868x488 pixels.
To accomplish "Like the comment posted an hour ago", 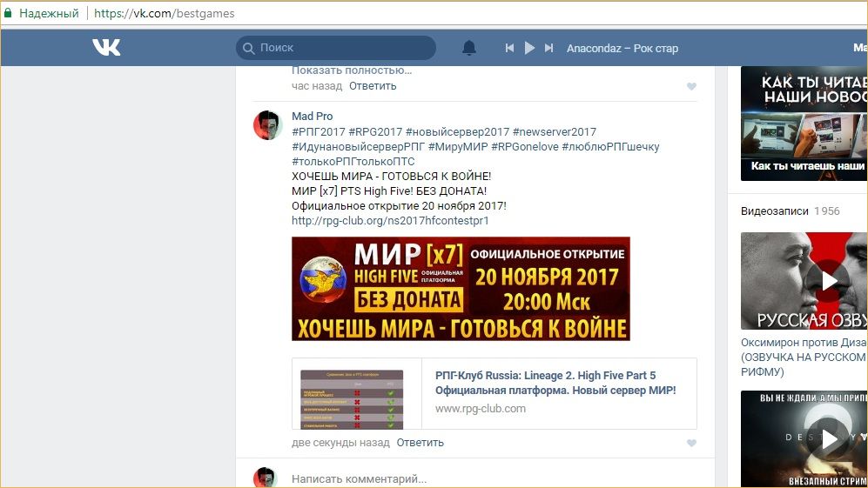I will click(691, 86).
